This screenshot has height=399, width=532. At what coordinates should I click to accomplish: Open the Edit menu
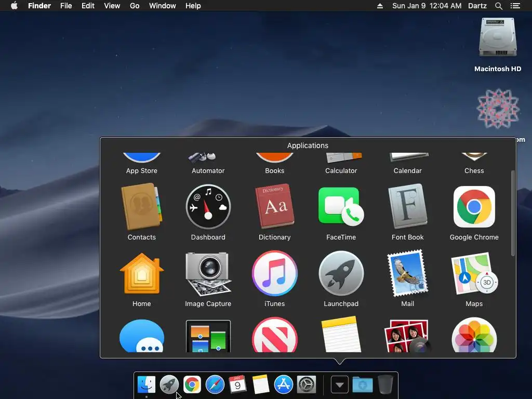coord(88,6)
